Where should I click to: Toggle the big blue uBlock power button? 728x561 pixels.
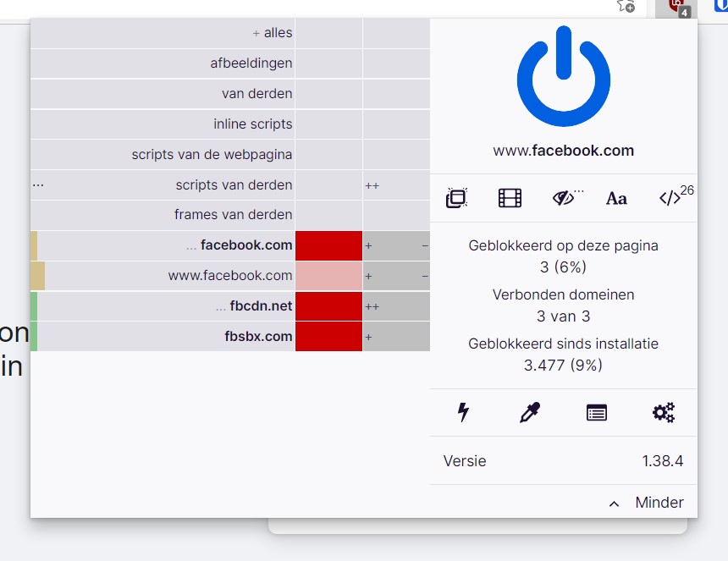[563, 76]
